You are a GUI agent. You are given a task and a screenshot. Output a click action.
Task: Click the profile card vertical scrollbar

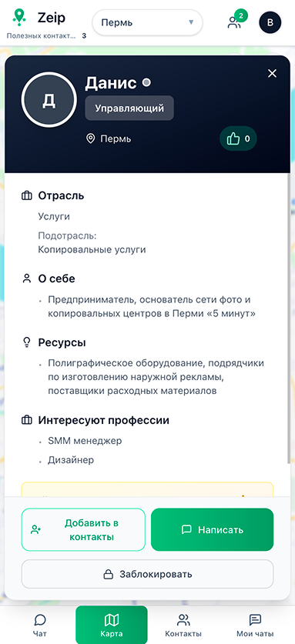point(288,319)
